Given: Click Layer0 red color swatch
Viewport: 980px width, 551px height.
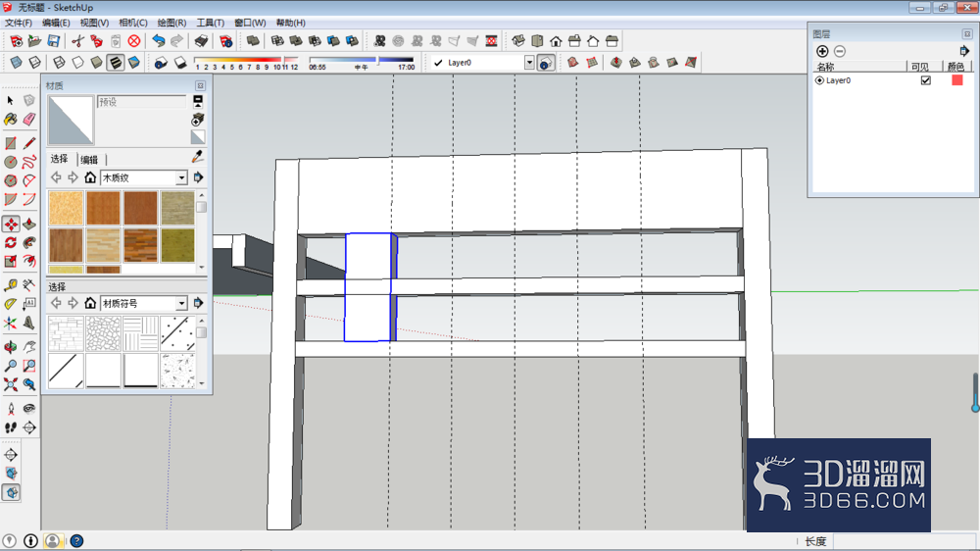Looking at the screenshot, I should click(956, 80).
